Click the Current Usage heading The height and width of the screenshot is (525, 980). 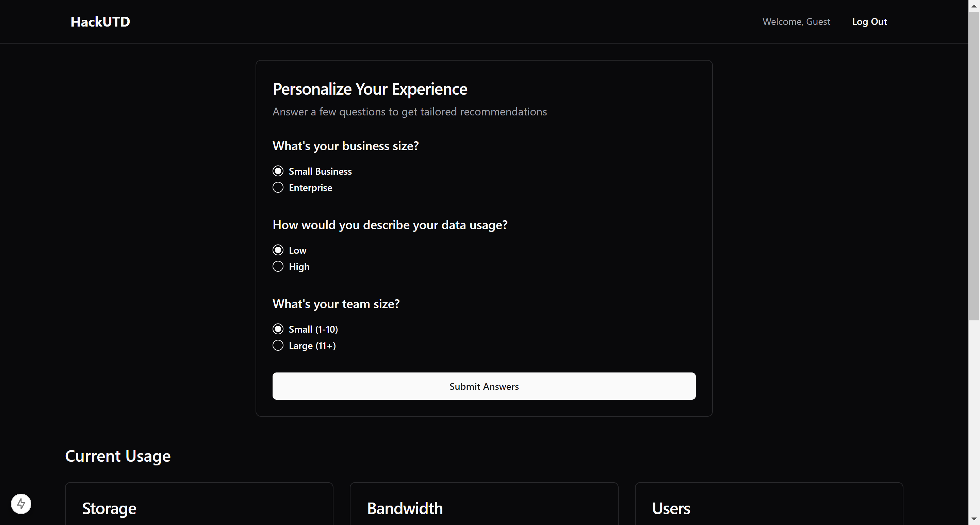pyautogui.click(x=118, y=456)
